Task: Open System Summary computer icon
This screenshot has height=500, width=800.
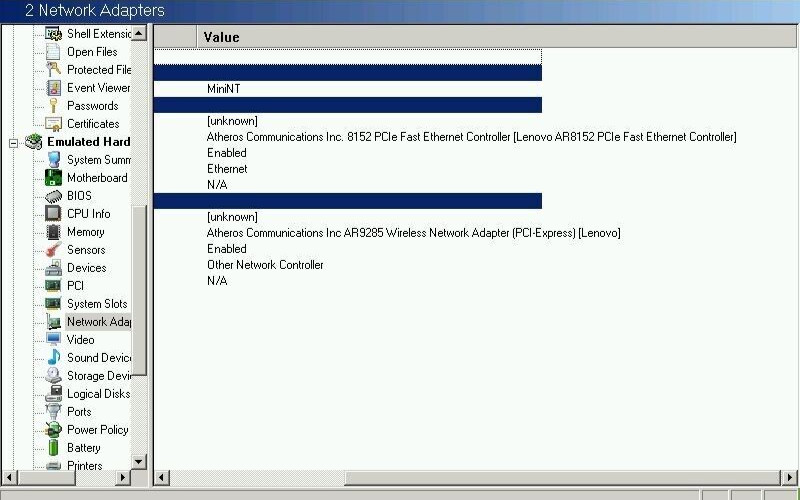Action: (x=53, y=160)
